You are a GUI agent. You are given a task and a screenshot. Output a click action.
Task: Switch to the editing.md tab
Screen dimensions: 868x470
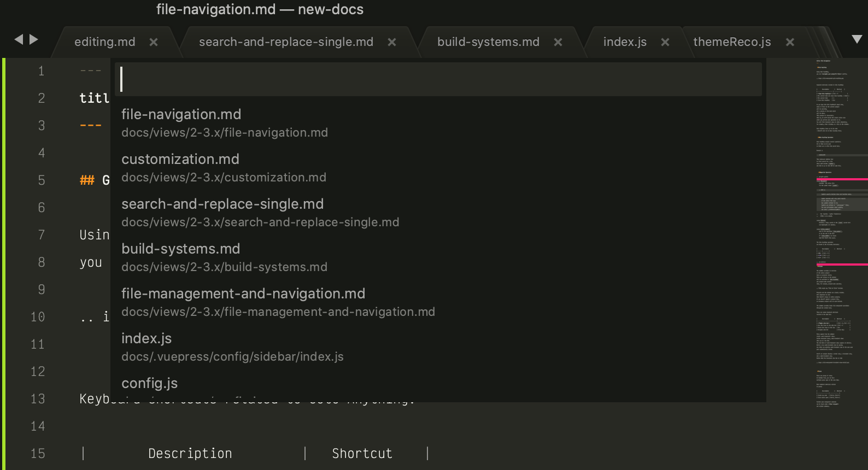(x=104, y=42)
